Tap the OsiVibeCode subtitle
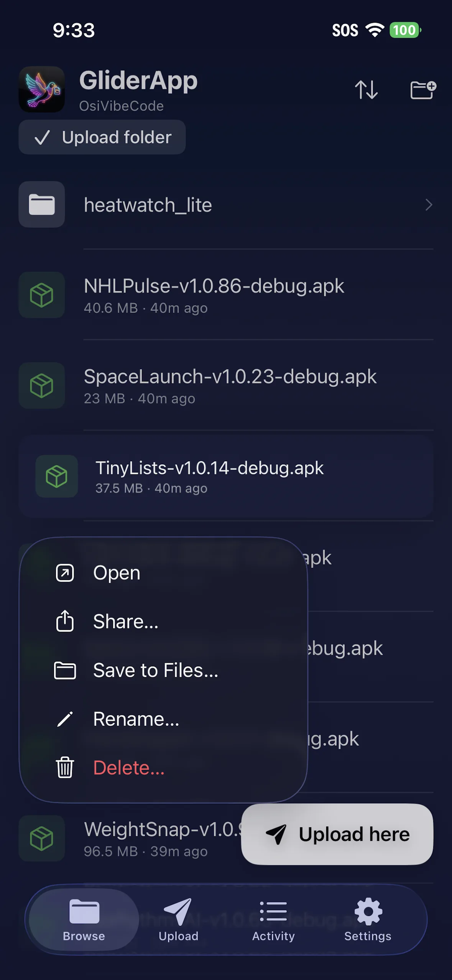Image resolution: width=452 pixels, height=980 pixels. (122, 106)
